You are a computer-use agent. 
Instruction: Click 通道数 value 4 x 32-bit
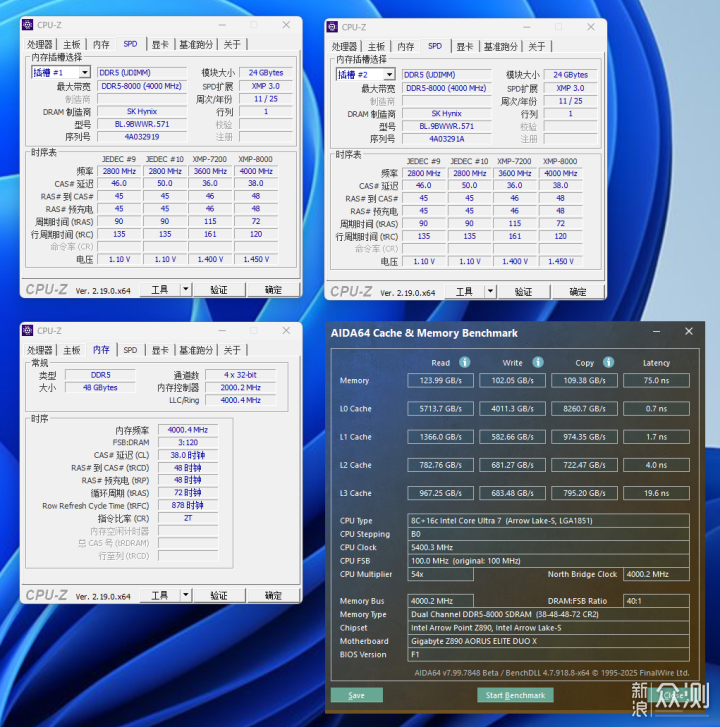[x=240, y=375]
